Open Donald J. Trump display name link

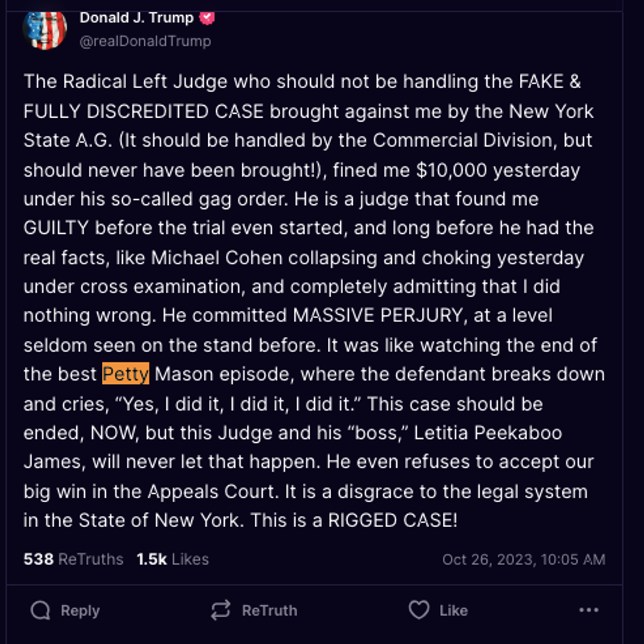pos(137,18)
